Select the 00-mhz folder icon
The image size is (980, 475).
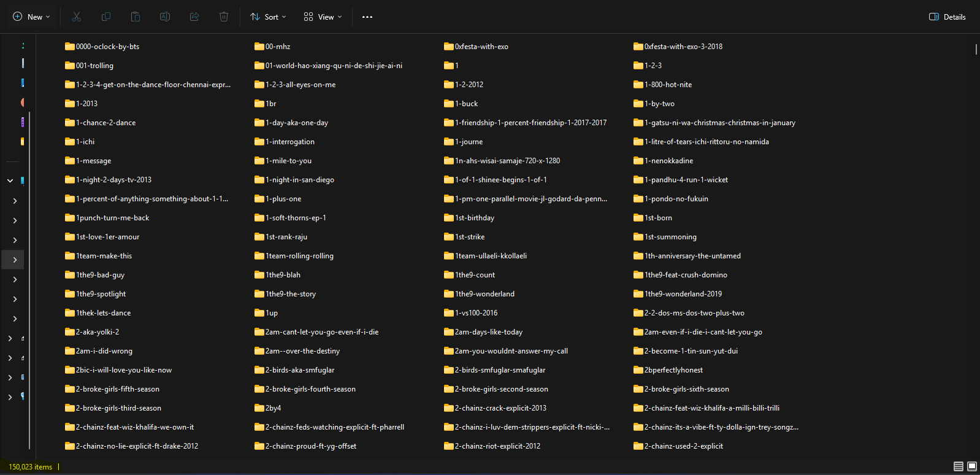tap(259, 46)
